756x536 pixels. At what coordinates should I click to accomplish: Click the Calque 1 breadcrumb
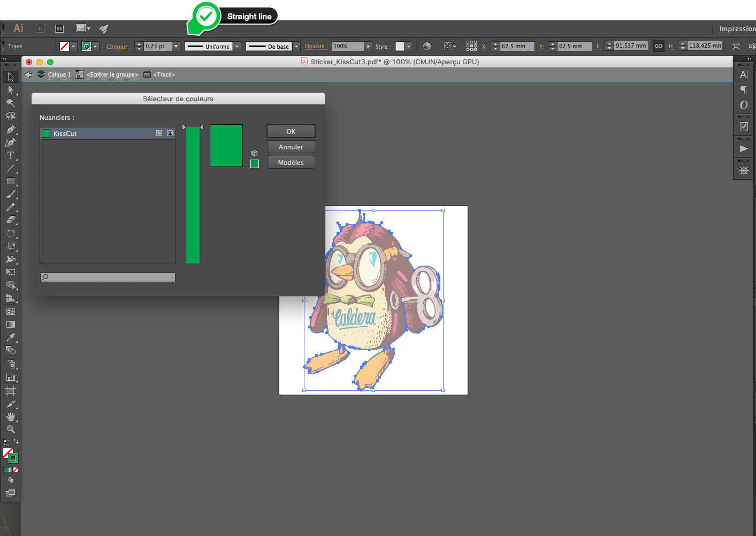click(x=59, y=75)
